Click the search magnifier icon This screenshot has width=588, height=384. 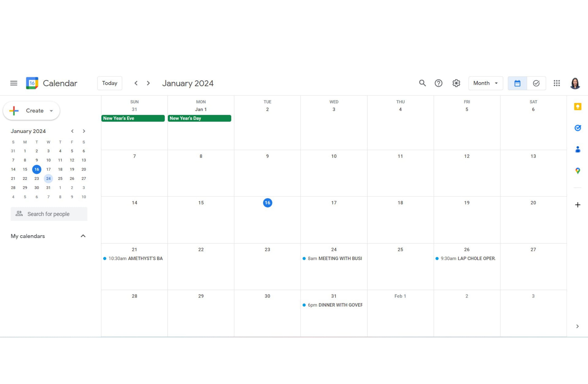pos(422,83)
